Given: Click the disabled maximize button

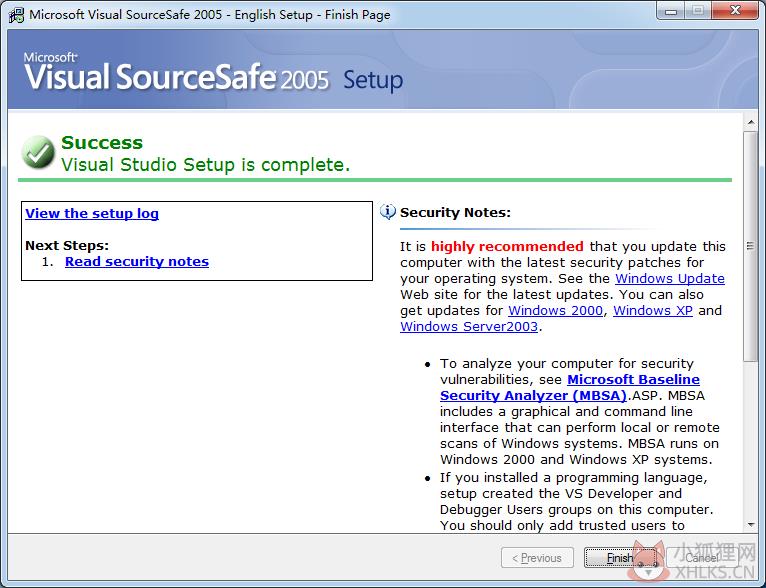Looking at the screenshot, I should pyautogui.click(x=698, y=11).
